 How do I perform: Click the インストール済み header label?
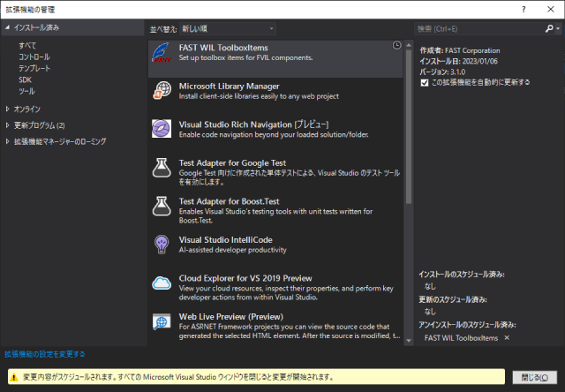(x=36, y=27)
